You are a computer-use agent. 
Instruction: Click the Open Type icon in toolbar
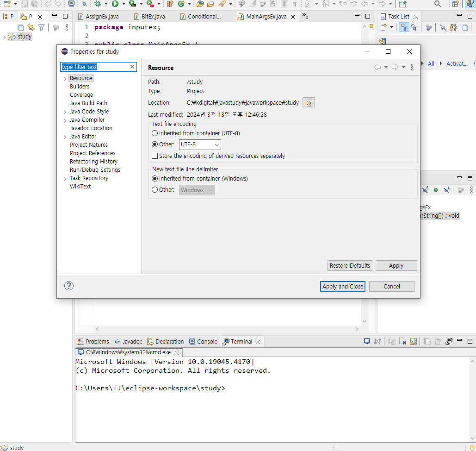coord(200,4)
